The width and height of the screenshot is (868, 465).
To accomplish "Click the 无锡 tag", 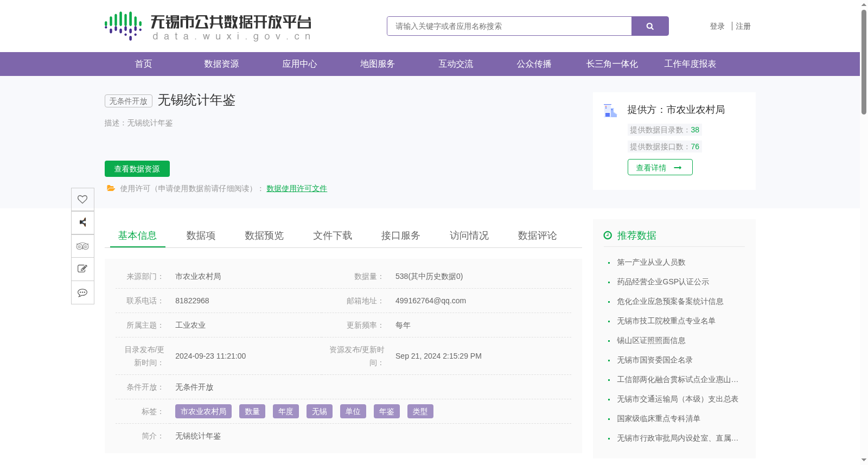I will coord(320,411).
